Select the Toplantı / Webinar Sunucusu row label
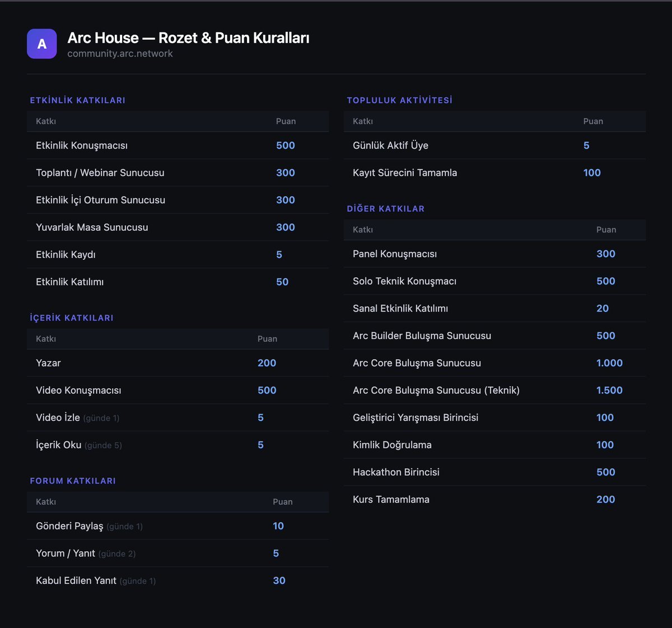The height and width of the screenshot is (628, 672). tap(100, 173)
